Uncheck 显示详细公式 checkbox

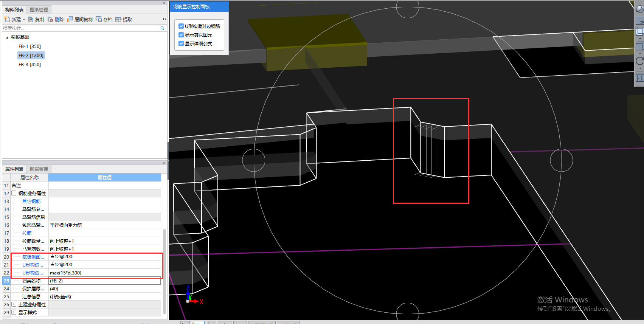pos(181,43)
